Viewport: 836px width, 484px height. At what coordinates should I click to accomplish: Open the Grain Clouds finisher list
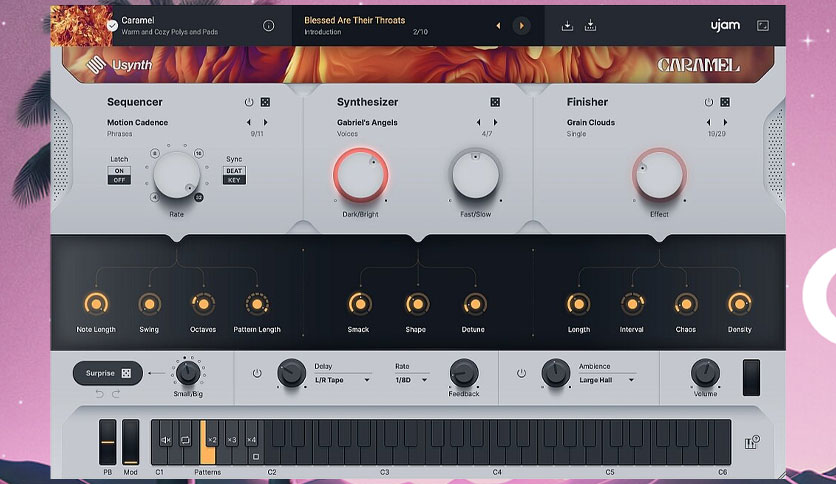coord(591,123)
